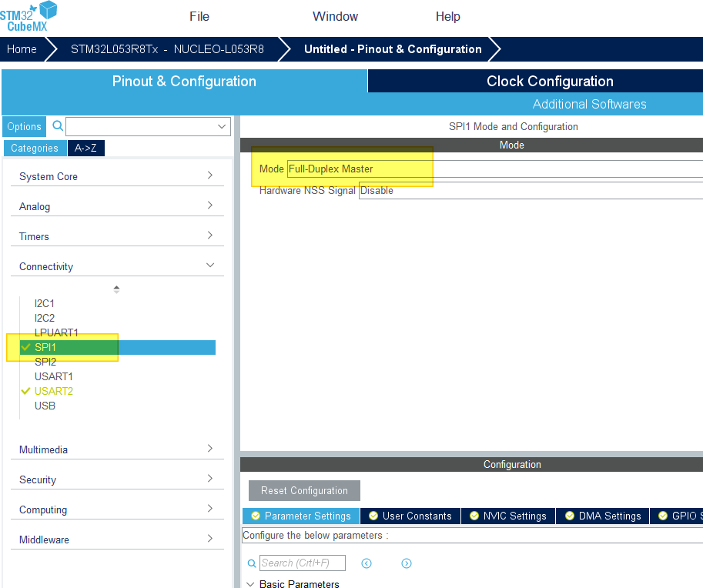703x588 pixels.
Task: Open Additional Softwares
Action: [x=589, y=104]
